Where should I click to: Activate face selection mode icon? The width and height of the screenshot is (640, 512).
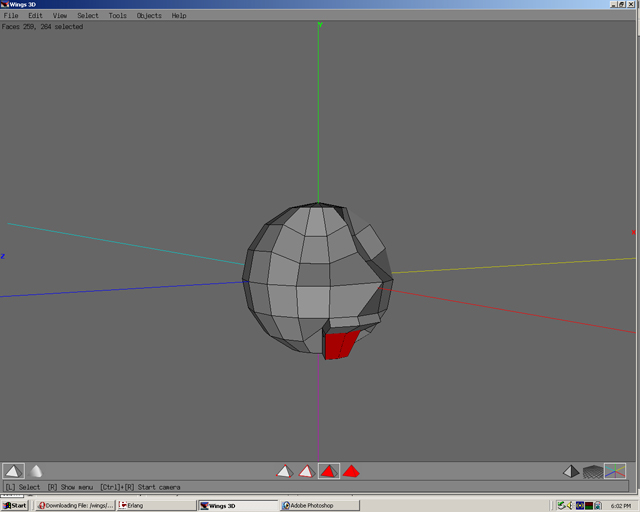point(329,471)
